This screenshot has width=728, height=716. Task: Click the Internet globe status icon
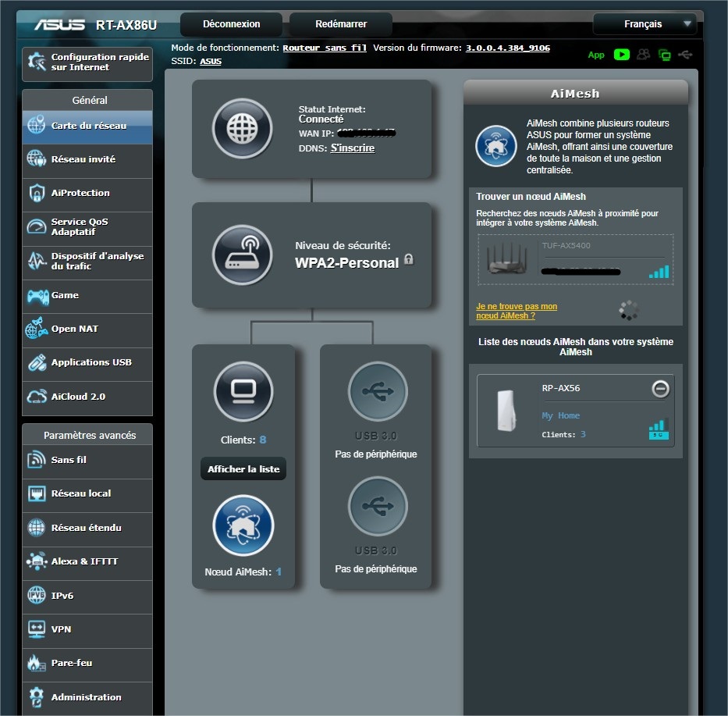tap(242, 129)
